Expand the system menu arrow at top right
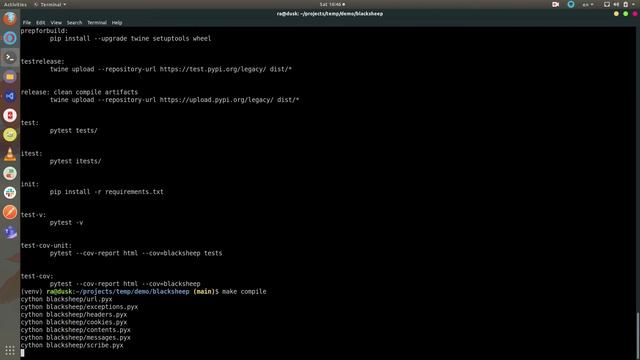The image size is (640, 360). [634, 4]
